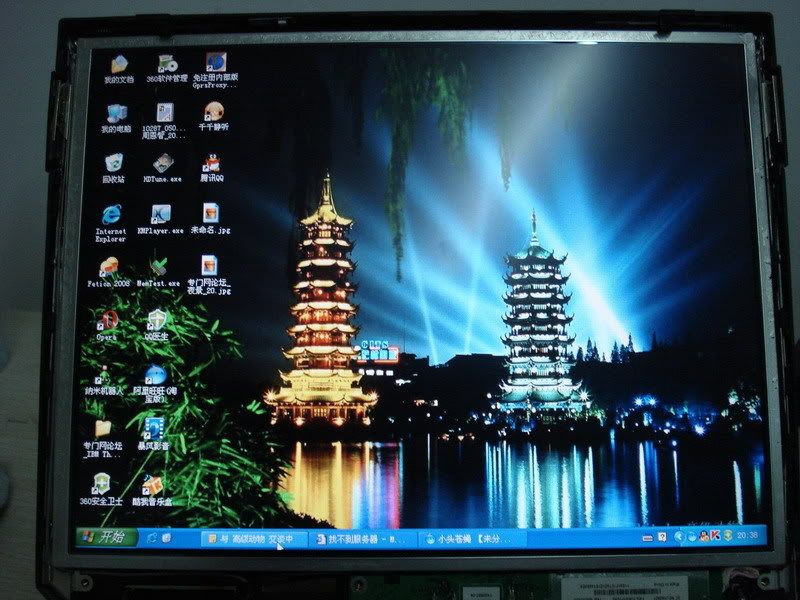The image size is (800, 600).
Task: Launch the 暴风影音 video player shortcut
Action: (153, 428)
